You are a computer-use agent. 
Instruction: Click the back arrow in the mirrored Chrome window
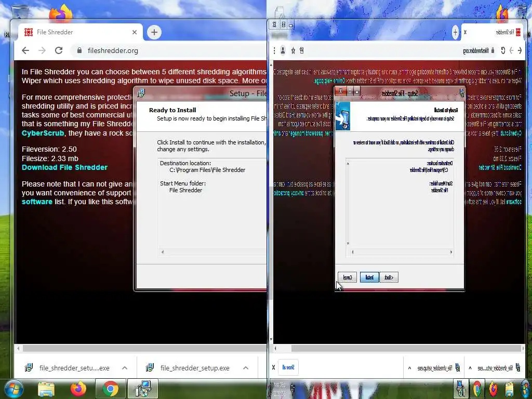[520, 50]
